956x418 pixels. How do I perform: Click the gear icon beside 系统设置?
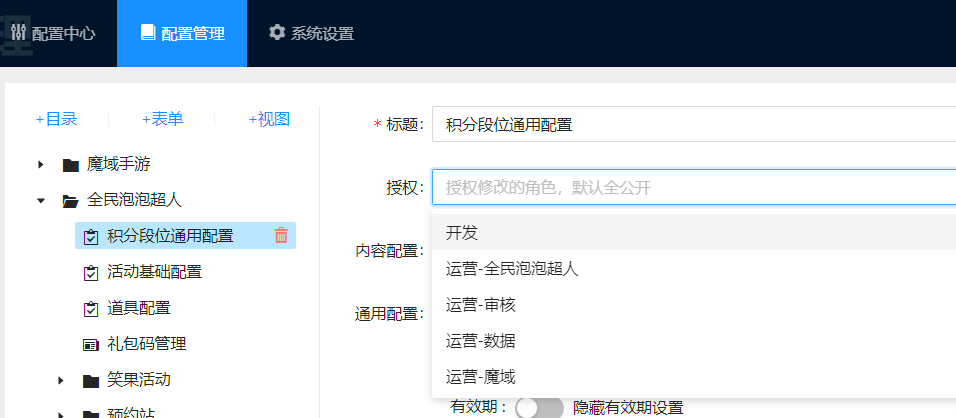tap(277, 32)
